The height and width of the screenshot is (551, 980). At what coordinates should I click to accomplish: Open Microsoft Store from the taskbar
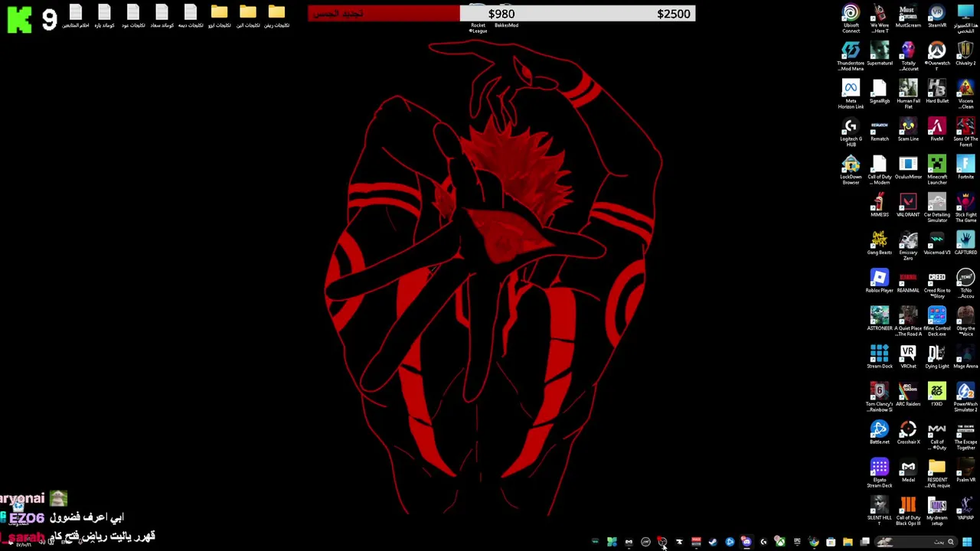point(831,542)
